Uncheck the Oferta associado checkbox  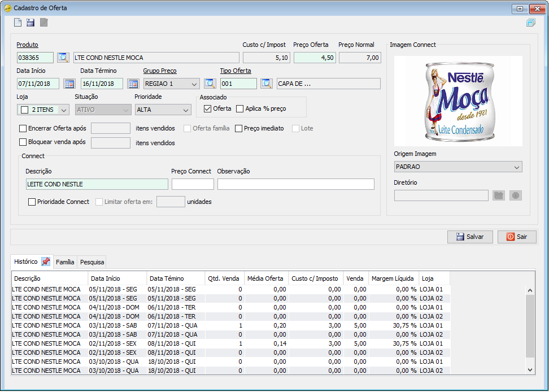click(208, 109)
